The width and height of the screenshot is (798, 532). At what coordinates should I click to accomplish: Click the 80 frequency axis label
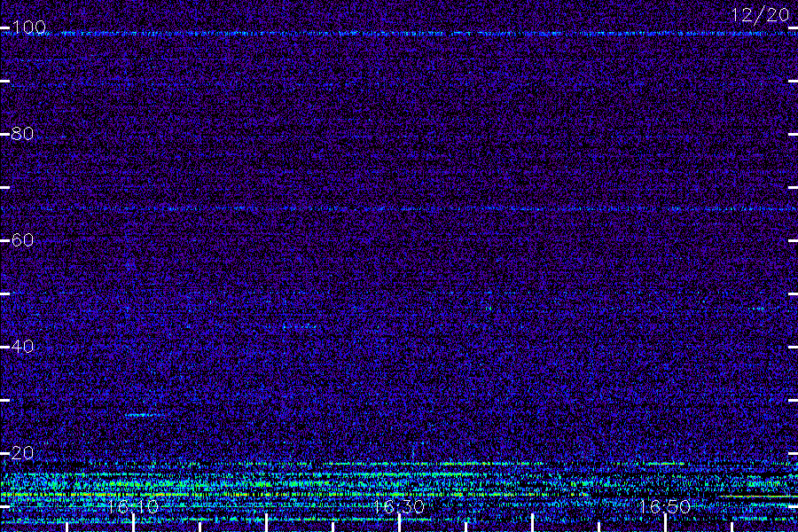(x=22, y=133)
